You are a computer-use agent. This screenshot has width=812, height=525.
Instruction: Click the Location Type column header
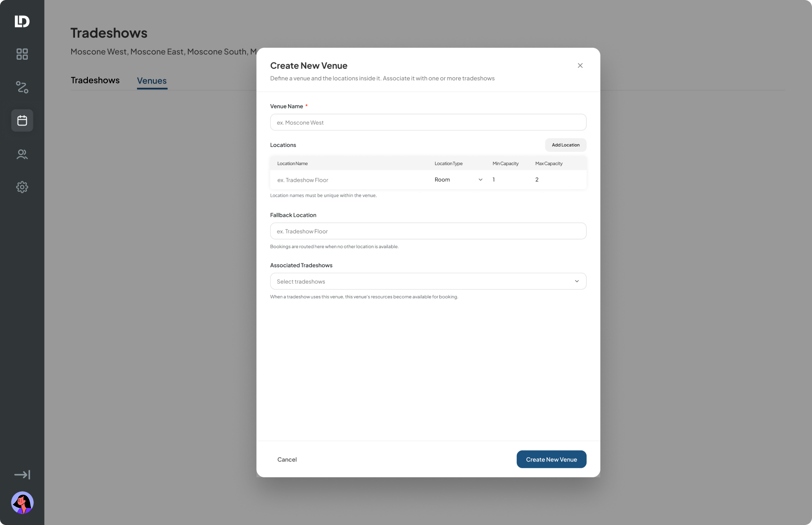point(449,164)
